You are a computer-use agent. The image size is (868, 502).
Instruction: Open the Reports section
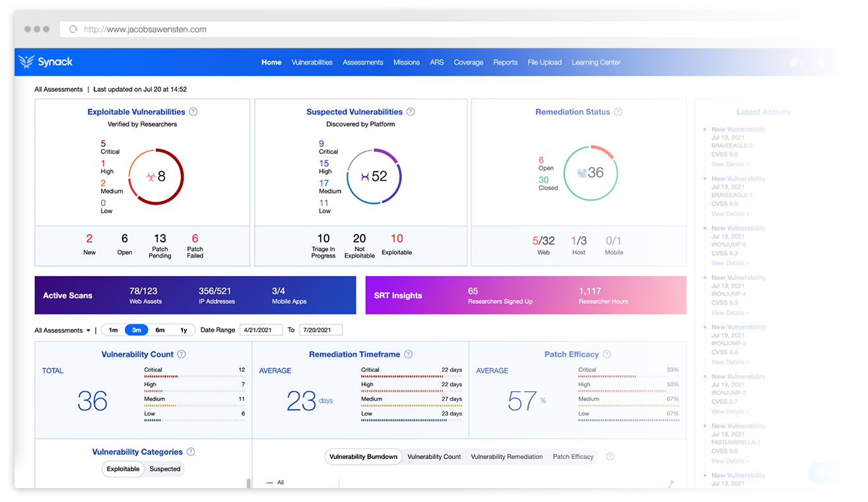click(x=506, y=62)
